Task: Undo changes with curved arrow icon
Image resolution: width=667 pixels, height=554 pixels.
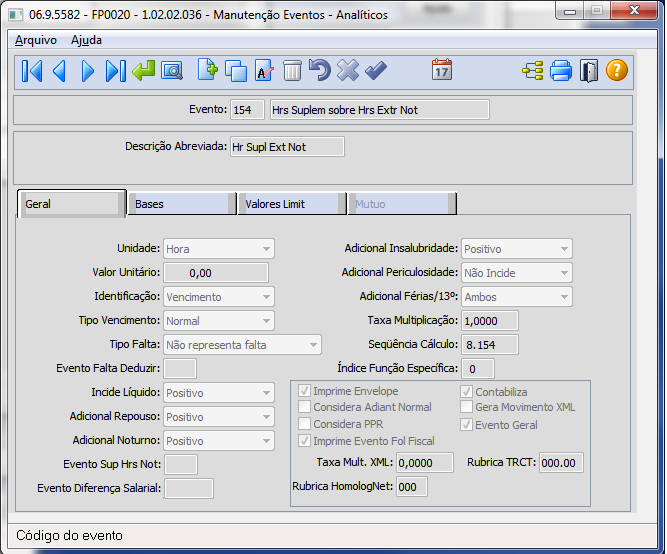Action: pos(319,71)
